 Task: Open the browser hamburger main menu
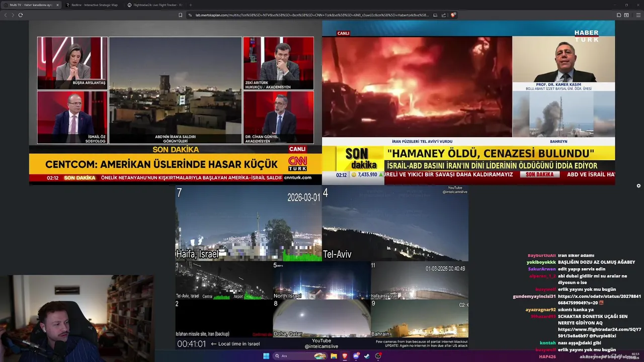638,15
